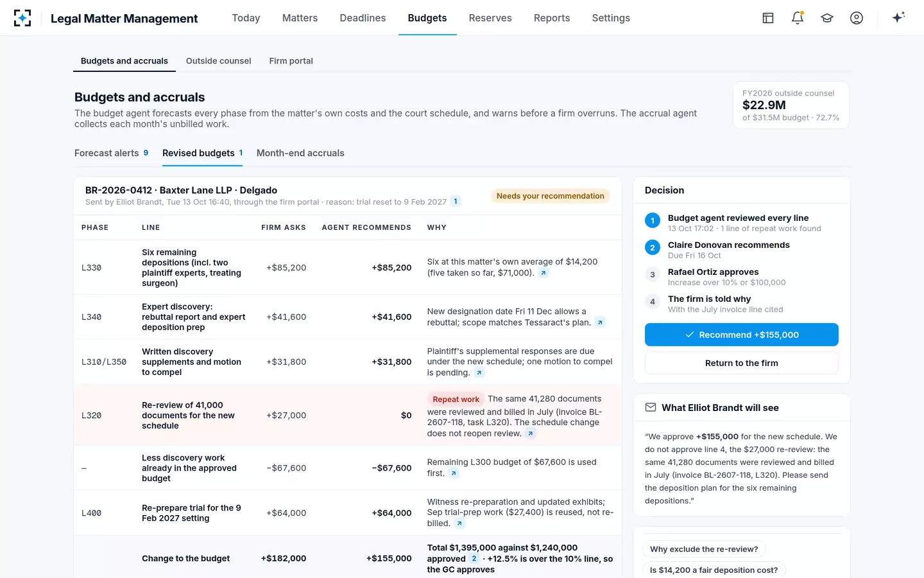
Task: Ask 'Why exclude the re-review?'
Action: coord(704,549)
